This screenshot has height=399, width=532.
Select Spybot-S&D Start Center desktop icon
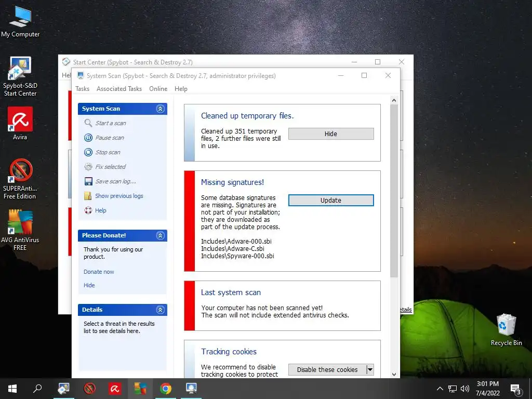click(x=20, y=76)
